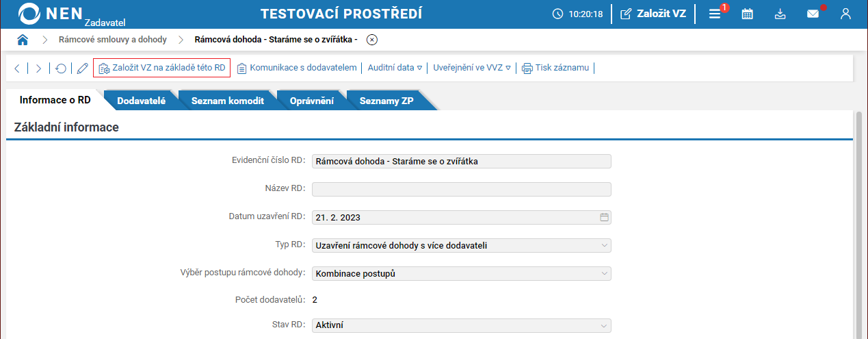Switch to Seznamy ZP tab
The image size is (868, 339).
387,101
